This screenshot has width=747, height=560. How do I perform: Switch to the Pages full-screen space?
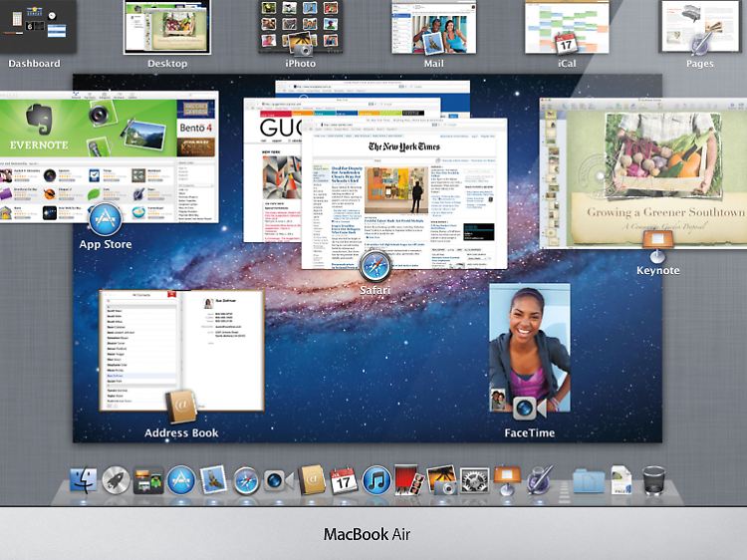coord(700,27)
